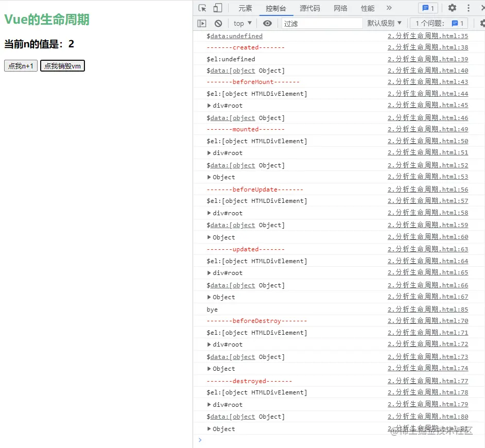The image size is (485, 448).
Task: Select the $data:undefined log message
Action: tap(234, 36)
